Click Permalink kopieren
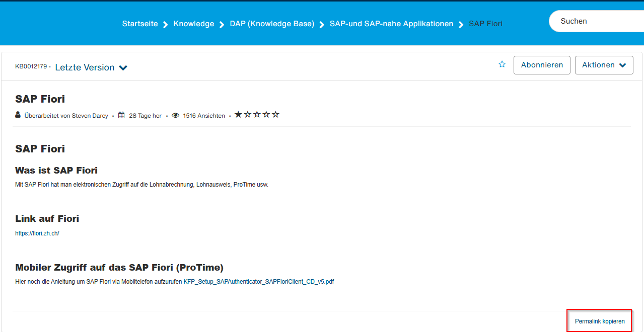 600,321
